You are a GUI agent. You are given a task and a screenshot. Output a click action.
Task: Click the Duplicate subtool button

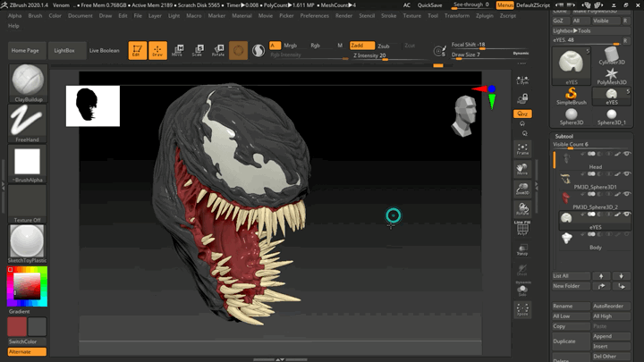[x=572, y=341]
